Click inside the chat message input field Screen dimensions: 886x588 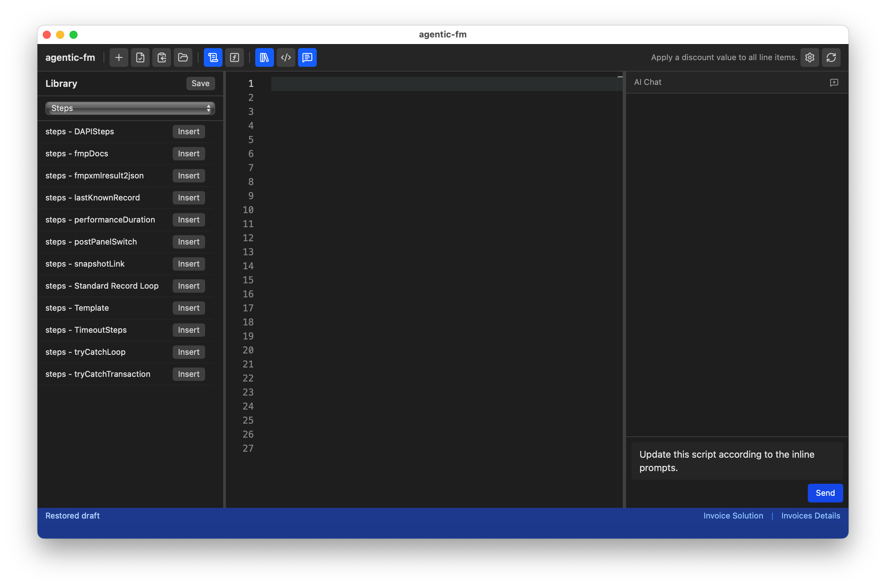click(x=736, y=461)
